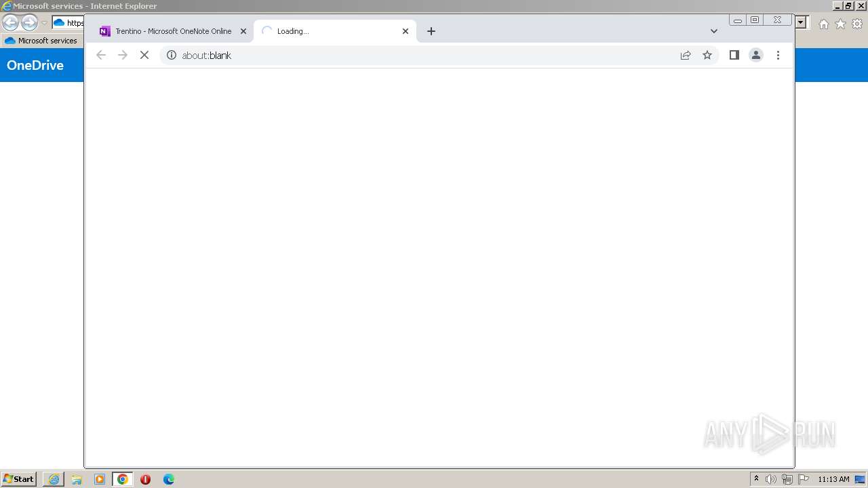Open a new Chrome tab

pyautogui.click(x=431, y=31)
